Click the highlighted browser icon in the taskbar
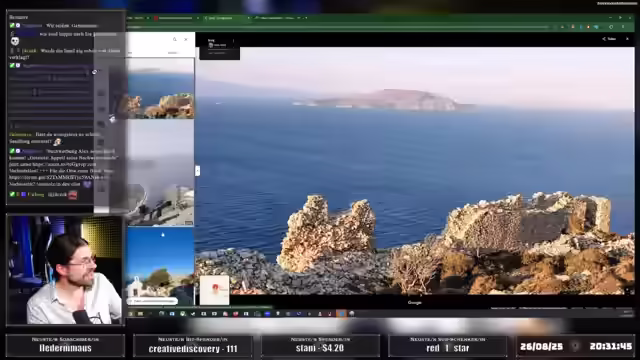 pyautogui.click(x=341, y=313)
